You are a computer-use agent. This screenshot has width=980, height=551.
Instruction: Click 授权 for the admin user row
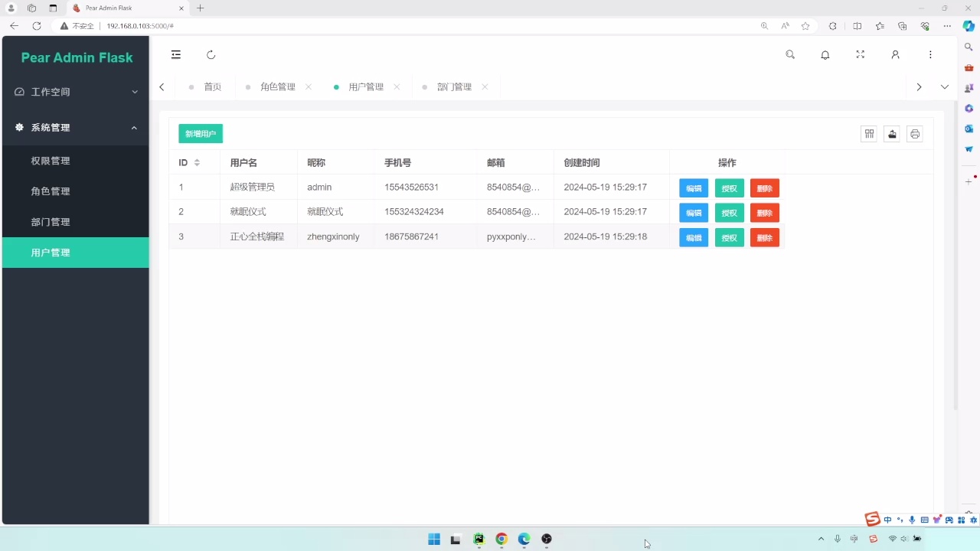tap(728, 187)
